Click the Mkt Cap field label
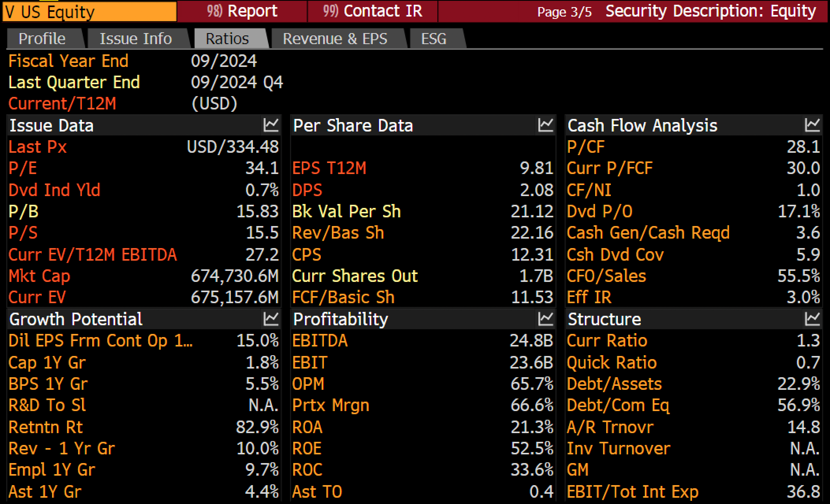 pos(39,276)
